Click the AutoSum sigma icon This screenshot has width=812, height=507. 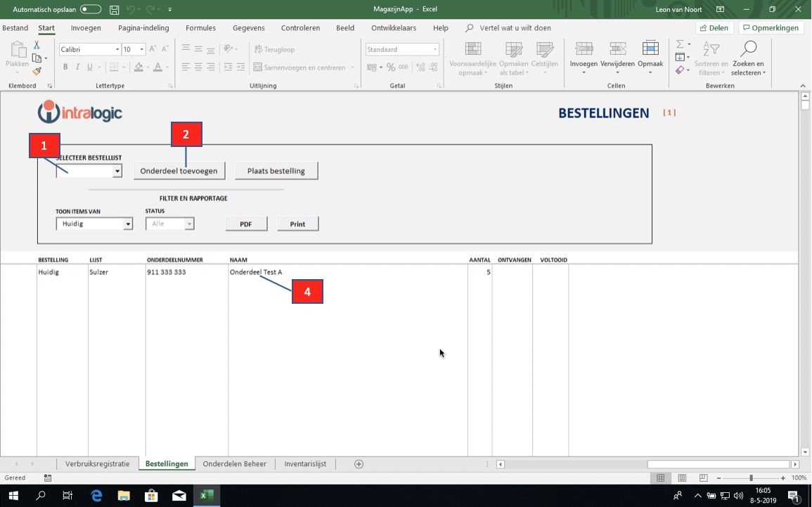pos(679,44)
